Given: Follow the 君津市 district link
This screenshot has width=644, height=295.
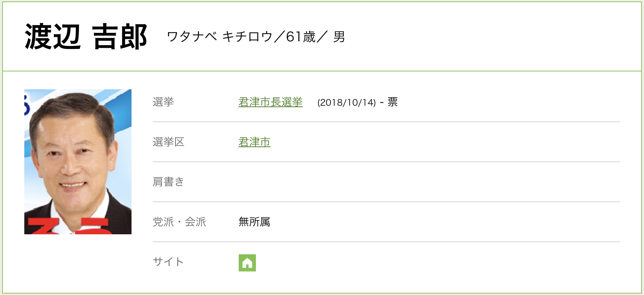Looking at the screenshot, I should coord(254,142).
